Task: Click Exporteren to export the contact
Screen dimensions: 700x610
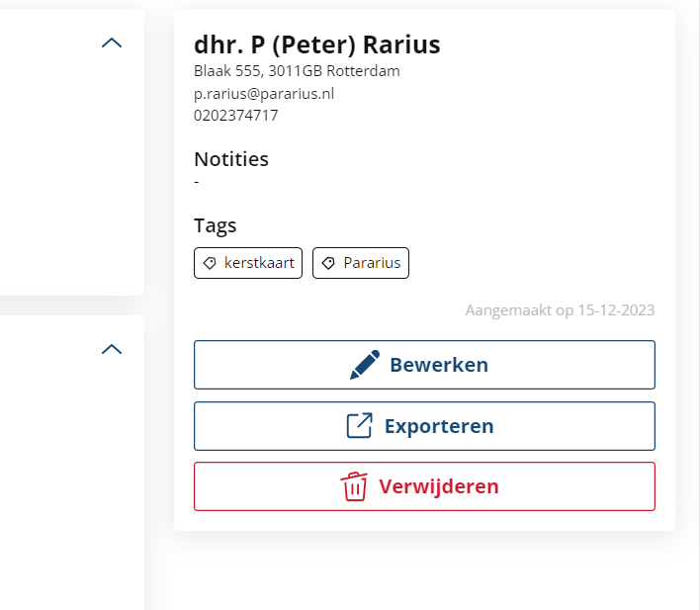Action: click(x=424, y=426)
